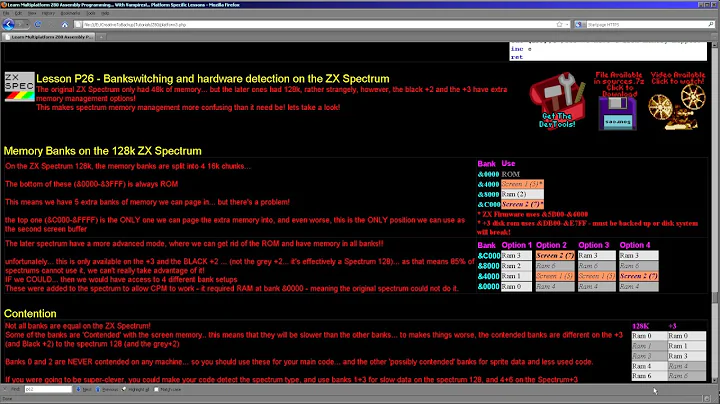720x404 pixels.
Task: Click 'Ram 0' cell under Option 1
Action: pos(516,286)
